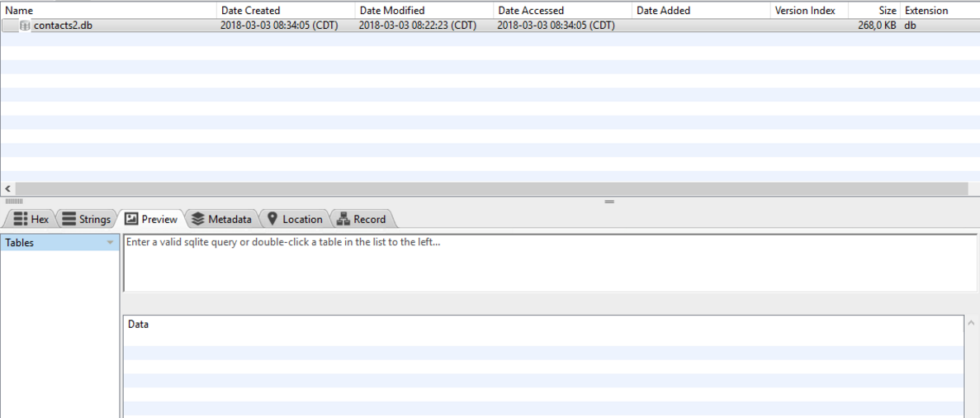Click the Hex tab grid icon

(21, 219)
